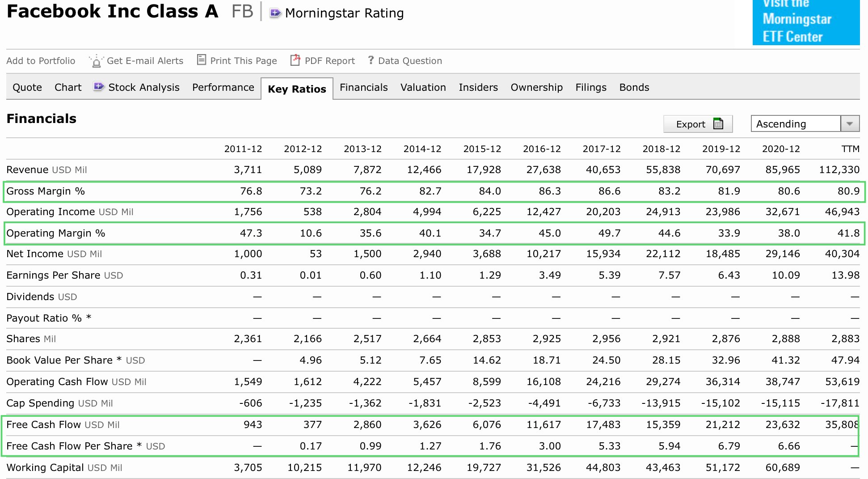The width and height of the screenshot is (868, 479).
Task: Click the Data Question mark icon
Action: click(x=371, y=60)
